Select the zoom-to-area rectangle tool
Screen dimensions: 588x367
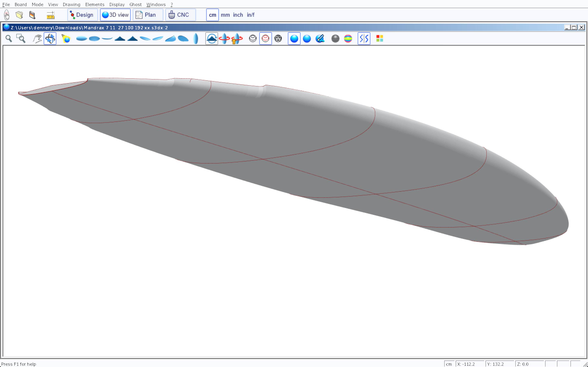pos(21,39)
